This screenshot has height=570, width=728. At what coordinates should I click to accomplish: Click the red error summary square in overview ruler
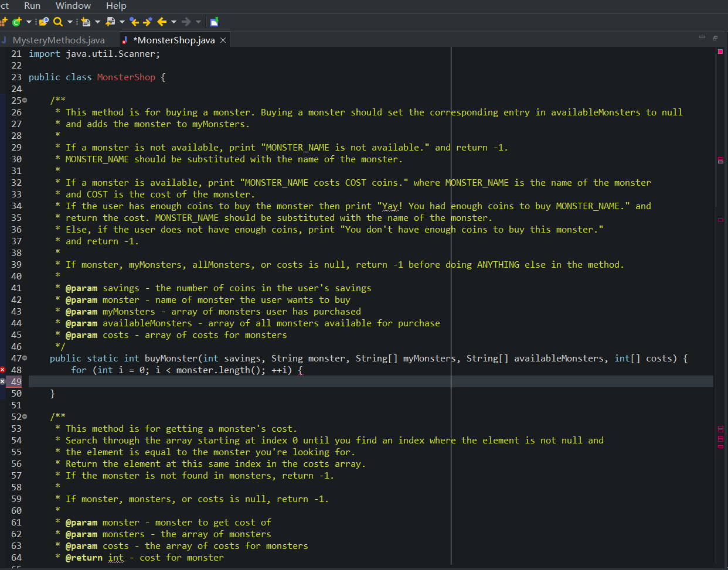coord(720,52)
